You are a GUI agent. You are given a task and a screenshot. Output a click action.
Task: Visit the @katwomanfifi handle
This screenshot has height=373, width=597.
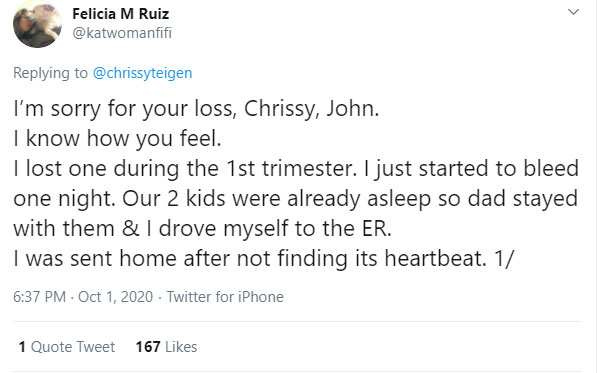click(122, 33)
